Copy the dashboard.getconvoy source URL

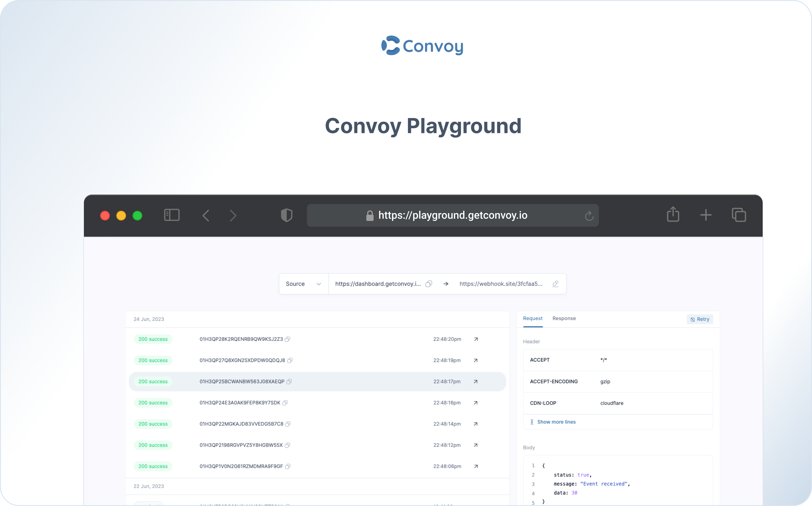[428, 284]
